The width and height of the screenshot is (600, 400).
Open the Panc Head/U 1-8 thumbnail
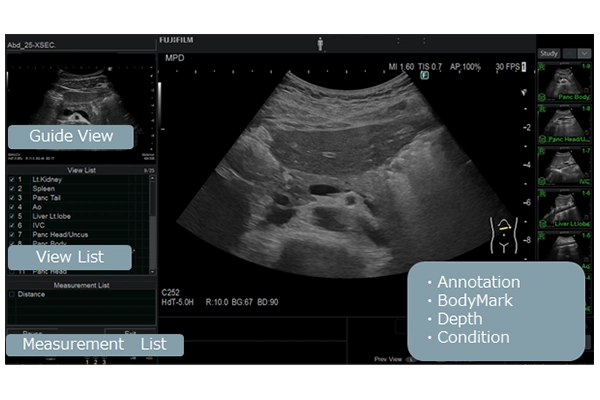564,124
